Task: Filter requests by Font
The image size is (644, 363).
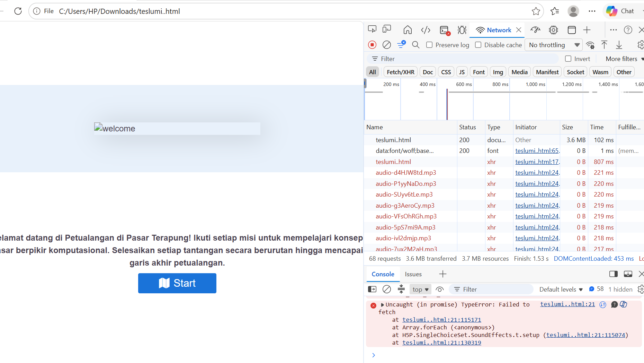Action: [479, 72]
